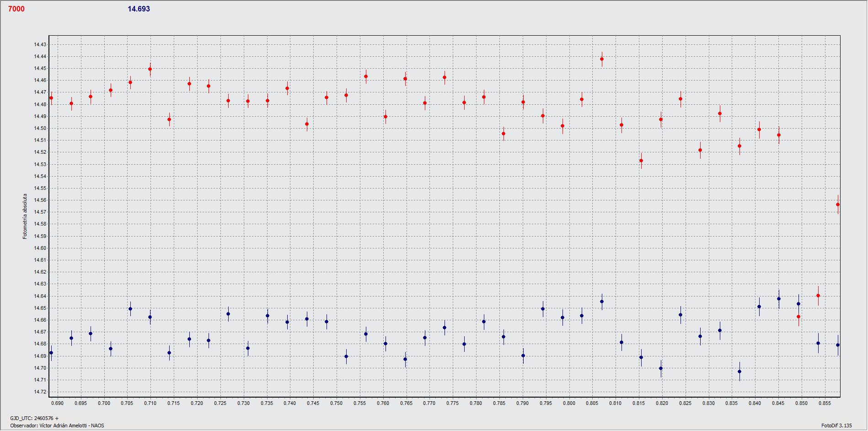This screenshot has width=868, height=431.
Task: Select the red point near 14.50 above 0.785
Action: click(504, 134)
